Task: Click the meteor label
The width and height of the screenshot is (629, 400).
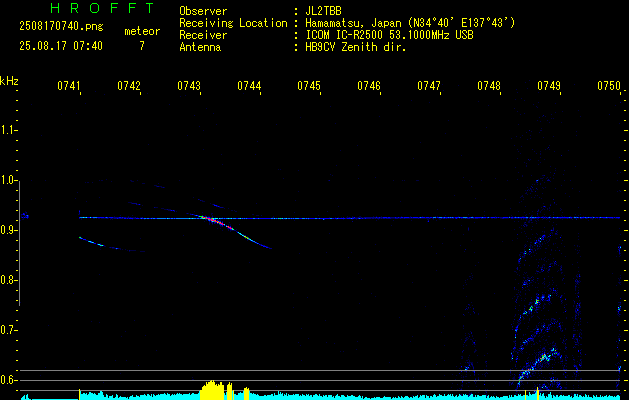Action: tap(142, 31)
